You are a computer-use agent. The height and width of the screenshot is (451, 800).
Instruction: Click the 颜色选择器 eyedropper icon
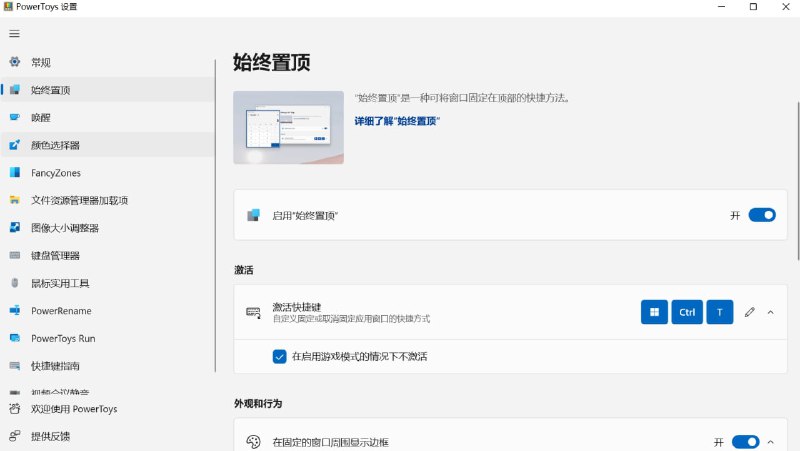[15, 145]
